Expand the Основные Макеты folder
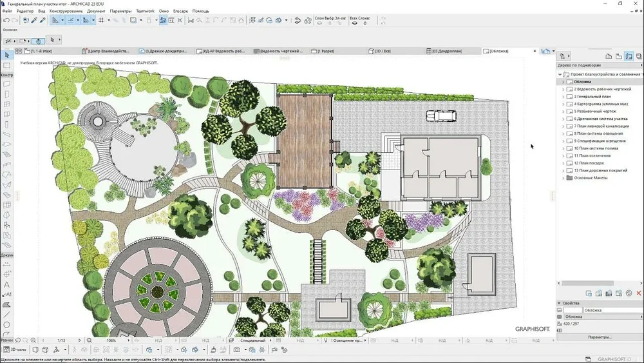Image resolution: width=644 pixels, height=363 pixels. pos(563,178)
